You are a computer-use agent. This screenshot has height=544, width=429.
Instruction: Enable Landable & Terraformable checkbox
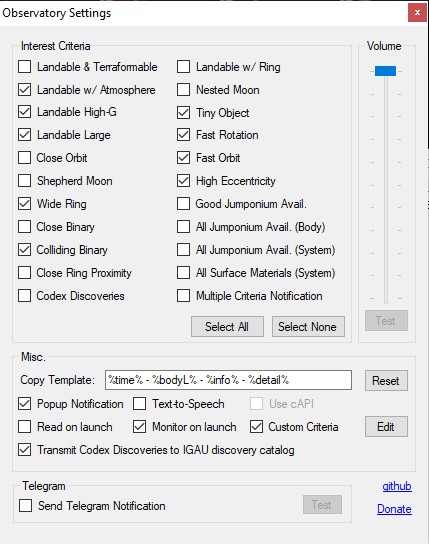click(25, 67)
